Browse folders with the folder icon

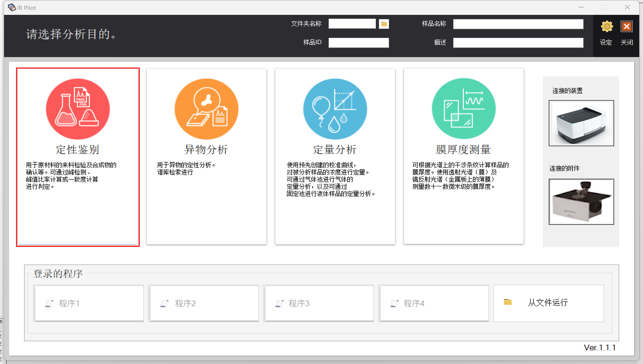pos(384,24)
